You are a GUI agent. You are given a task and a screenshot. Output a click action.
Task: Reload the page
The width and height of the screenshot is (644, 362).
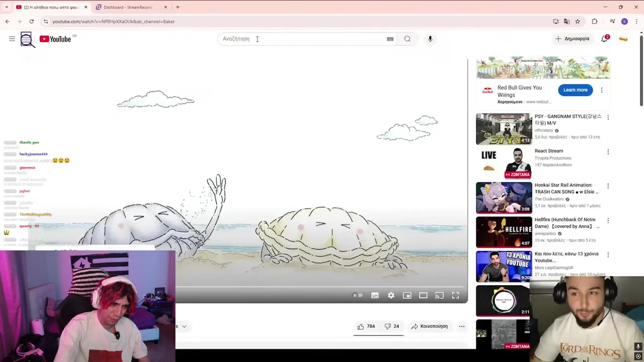[x=31, y=21]
